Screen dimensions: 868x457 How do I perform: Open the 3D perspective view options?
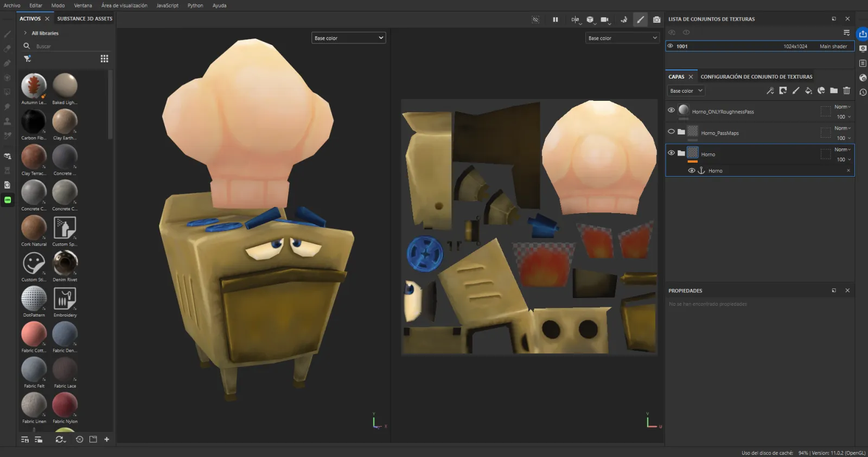coord(590,20)
